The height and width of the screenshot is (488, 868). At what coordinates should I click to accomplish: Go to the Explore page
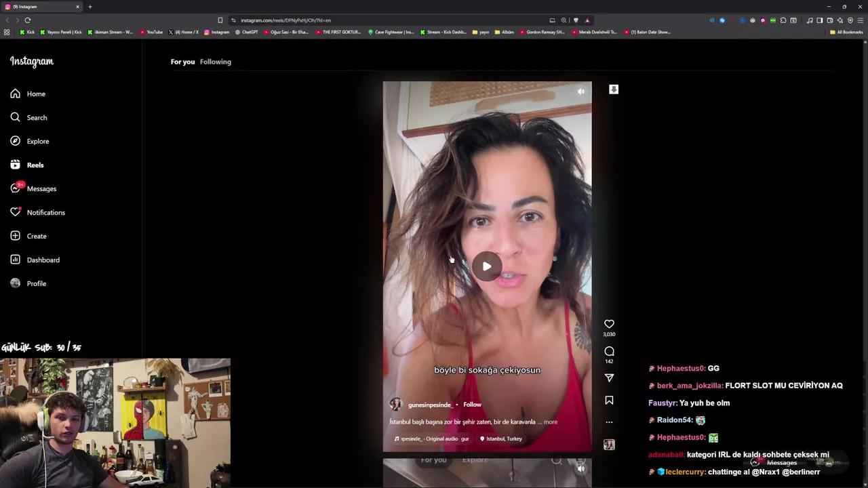click(x=29, y=141)
